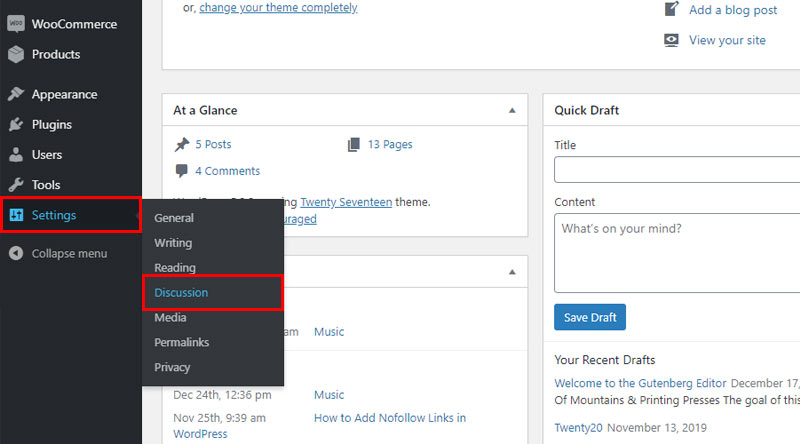
Task: Click the Tools wrench icon
Action: 16,184
